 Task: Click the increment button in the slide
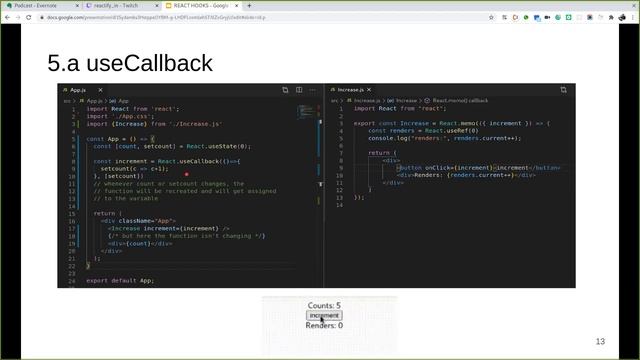(324, 316)
